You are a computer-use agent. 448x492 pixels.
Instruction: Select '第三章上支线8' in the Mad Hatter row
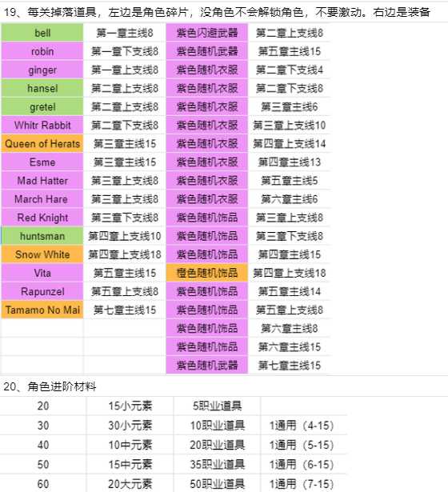(125, 181)
